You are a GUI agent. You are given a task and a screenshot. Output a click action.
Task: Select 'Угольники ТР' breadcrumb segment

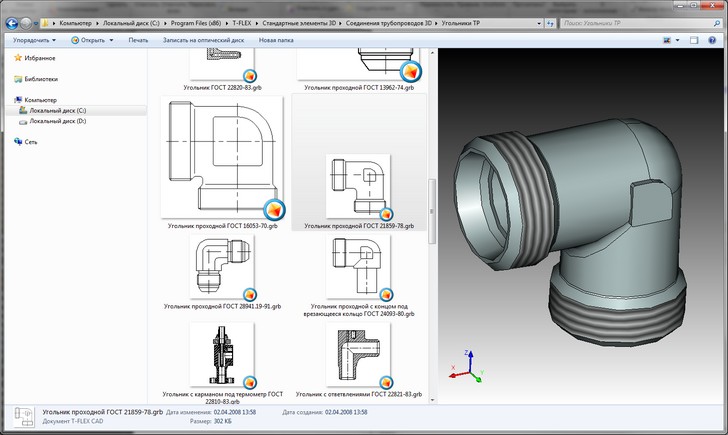pyautogui.click(x=460, y=23)
